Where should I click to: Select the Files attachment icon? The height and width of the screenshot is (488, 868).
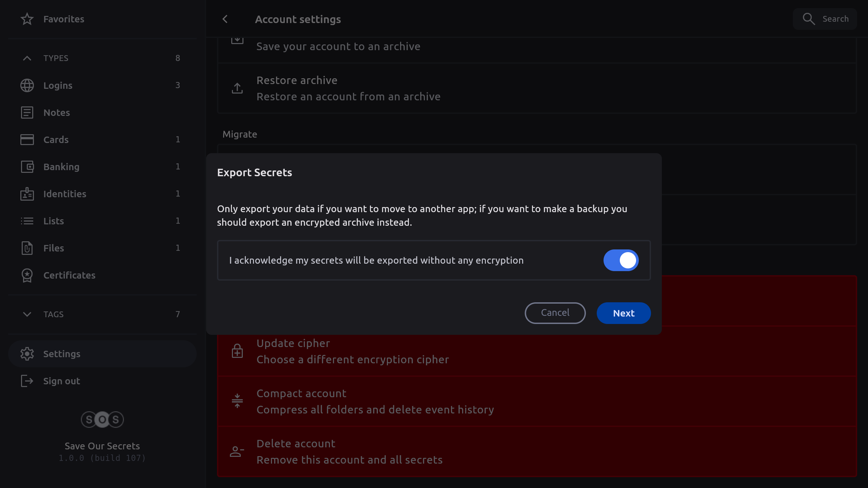[27, 248]
